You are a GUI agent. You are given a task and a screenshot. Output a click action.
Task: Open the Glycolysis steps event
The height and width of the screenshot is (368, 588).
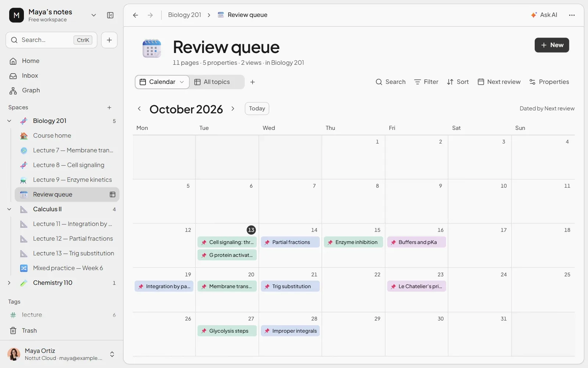click(x=227, y=331)
